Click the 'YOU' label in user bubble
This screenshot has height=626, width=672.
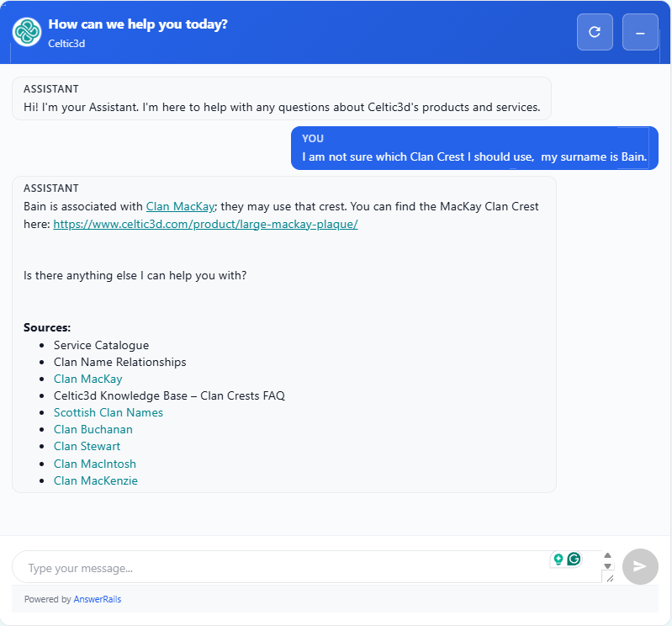click(313, 139)
